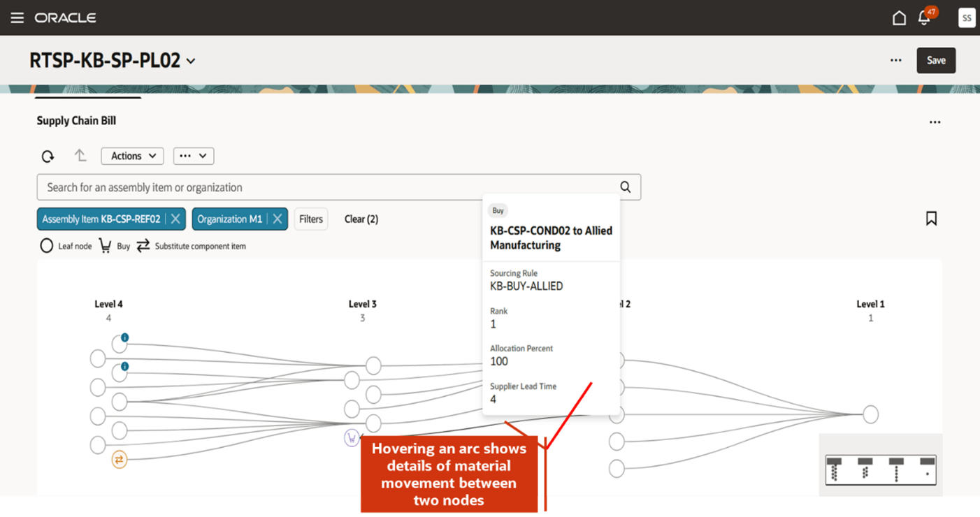Open the Filters button
The image size is (980, 517).
point(311,219)
